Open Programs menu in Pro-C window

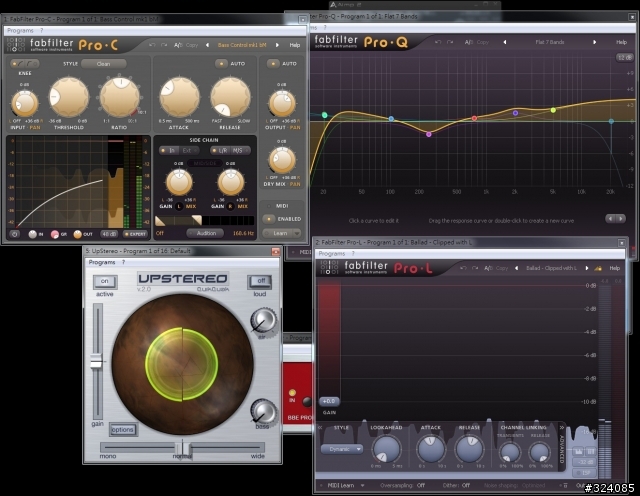20,31
